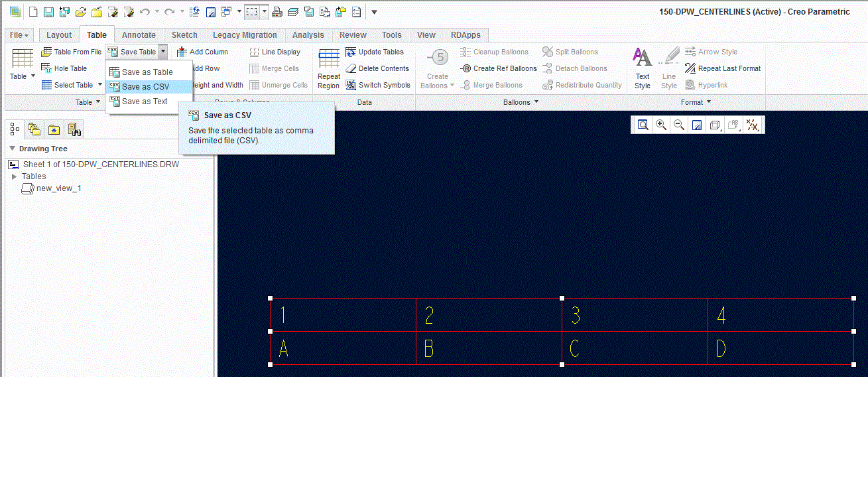Click the Split Balloons button
The image size is (868, 483).
pos(570,52)
